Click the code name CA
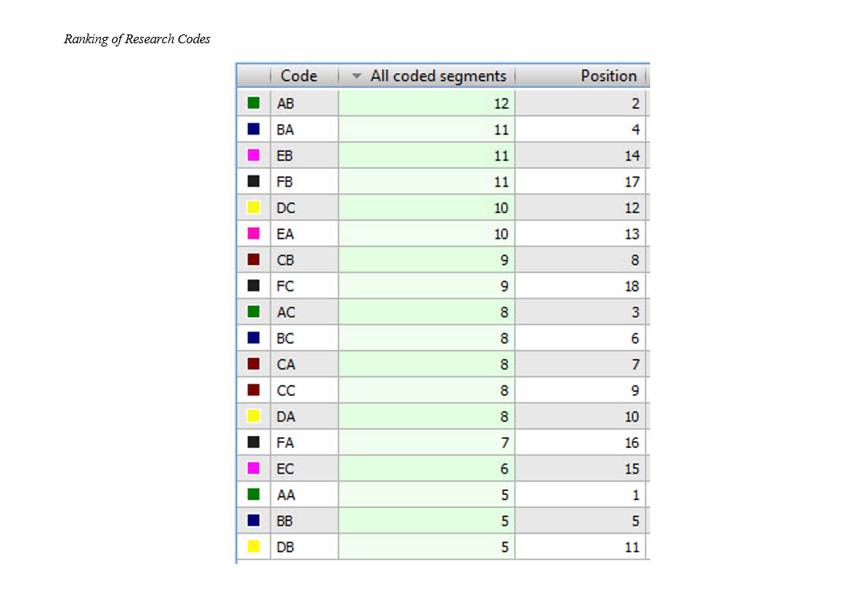The image size is (868, 604). (286, 364)
